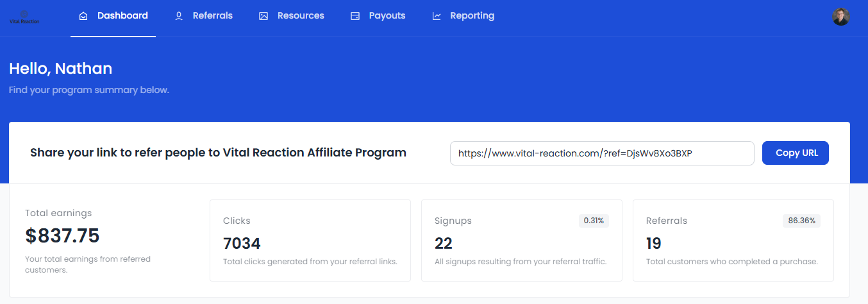Image resolution: width=868 pixels, height=304 pixels.
Task: Click the Resources image icon
Action: point(263,16)
